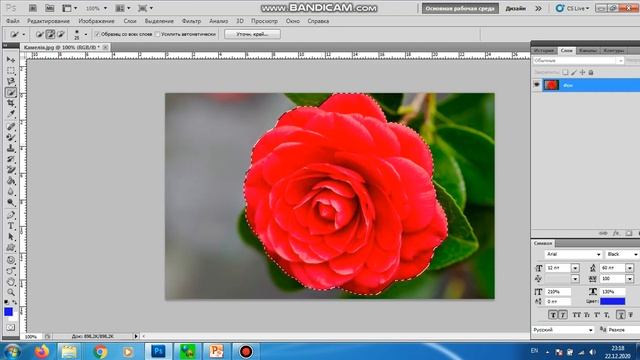Enable 'Усилить автоматически' checkbox
The image size is (640, 360).
point(158,34)
